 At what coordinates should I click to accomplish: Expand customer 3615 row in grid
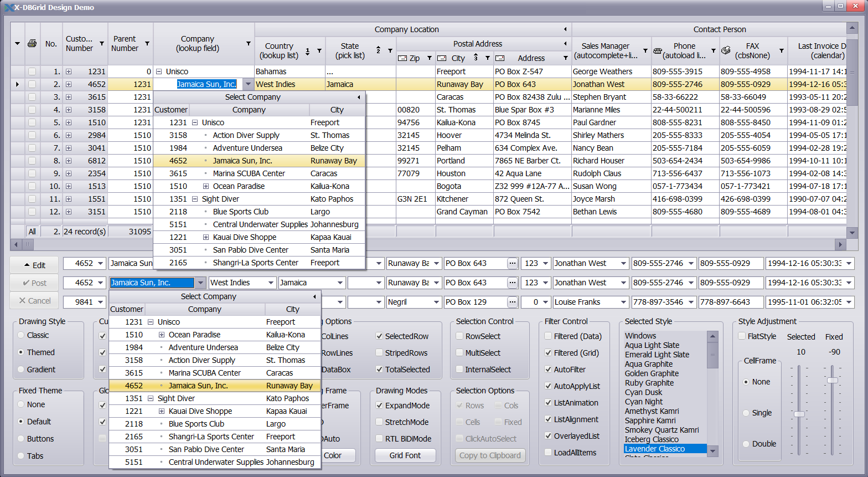[68, 97]
